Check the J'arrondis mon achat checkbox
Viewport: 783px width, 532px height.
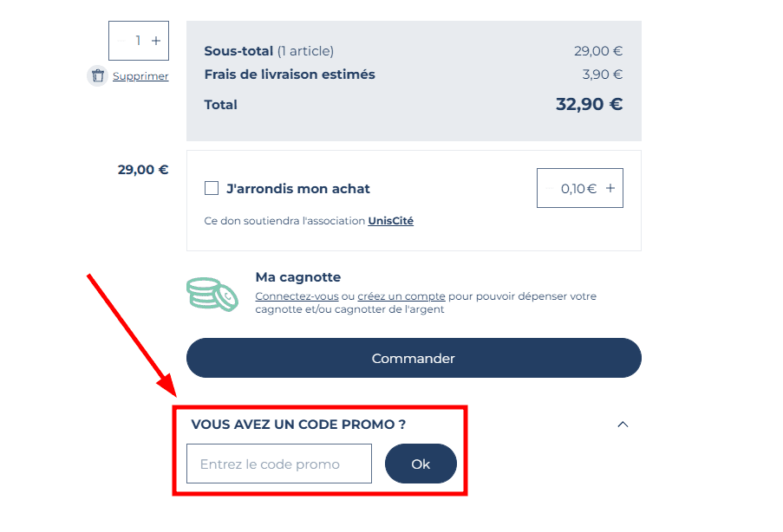pos(212,188)
